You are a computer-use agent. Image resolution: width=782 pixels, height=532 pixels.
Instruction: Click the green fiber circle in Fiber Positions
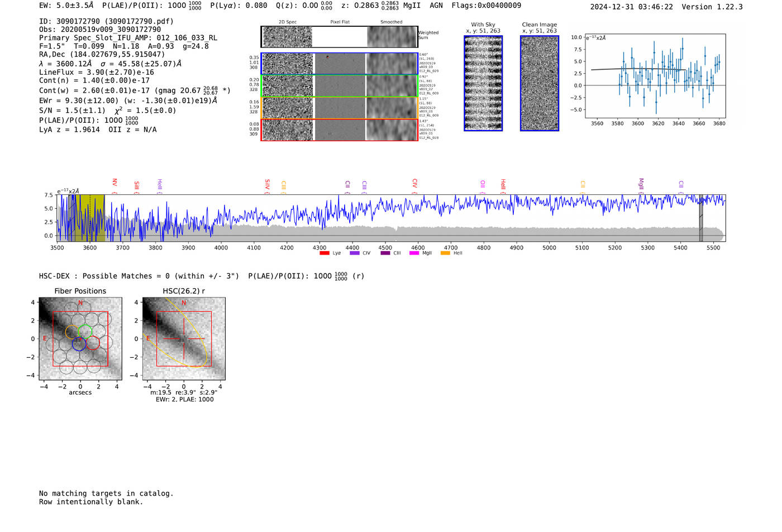pyautogui.click(x=85, y=332)
